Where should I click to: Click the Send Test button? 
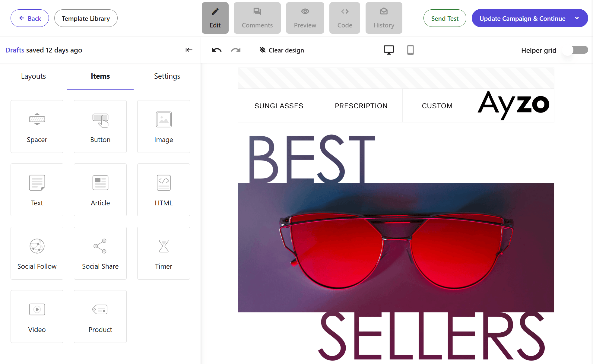coord(445,18)
